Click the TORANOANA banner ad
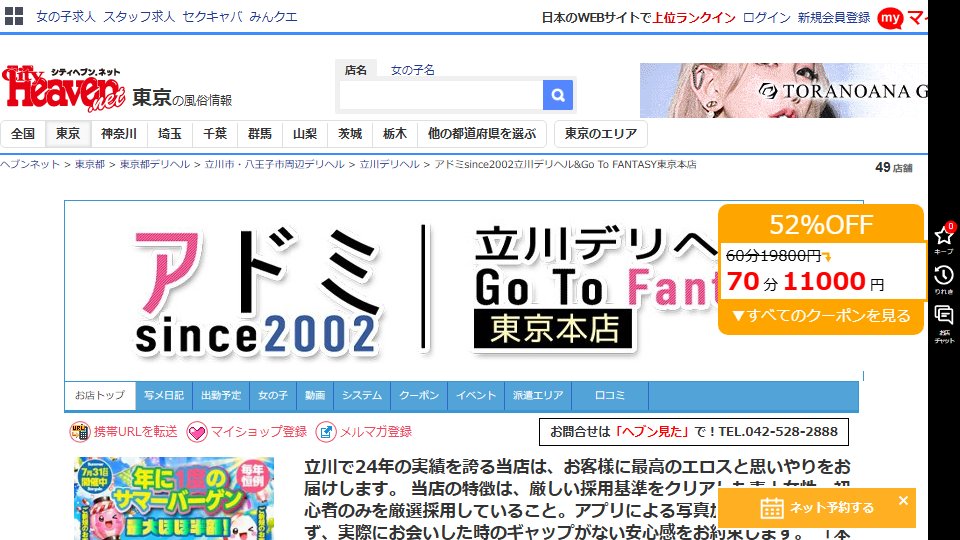This screenshot has height=540, width=960. [784, 90]
